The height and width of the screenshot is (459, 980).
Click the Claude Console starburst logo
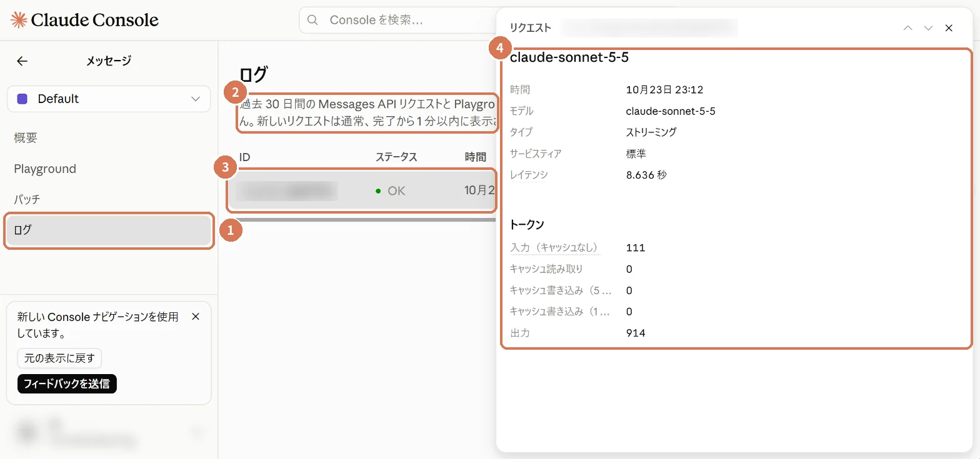pos(19,20)
